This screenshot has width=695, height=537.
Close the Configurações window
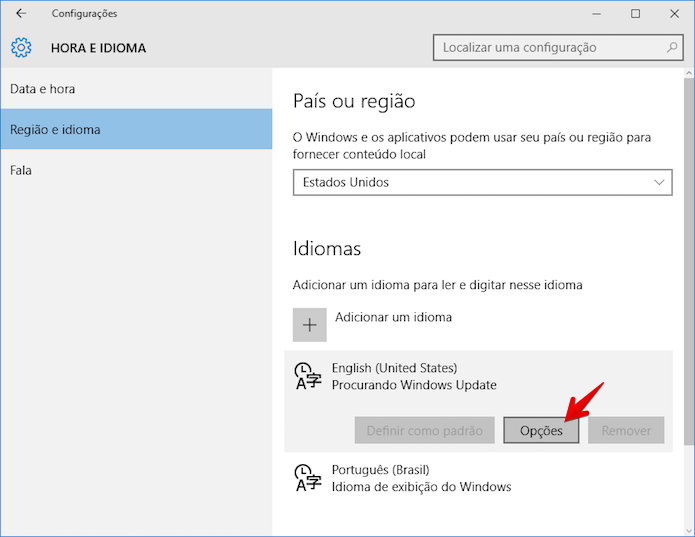point(674,14)
